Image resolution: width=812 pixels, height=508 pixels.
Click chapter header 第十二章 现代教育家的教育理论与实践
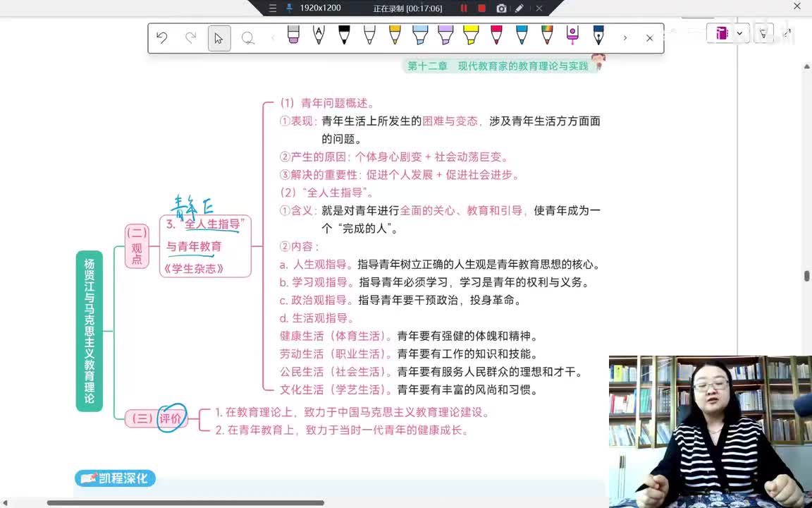tap(498, 66)
